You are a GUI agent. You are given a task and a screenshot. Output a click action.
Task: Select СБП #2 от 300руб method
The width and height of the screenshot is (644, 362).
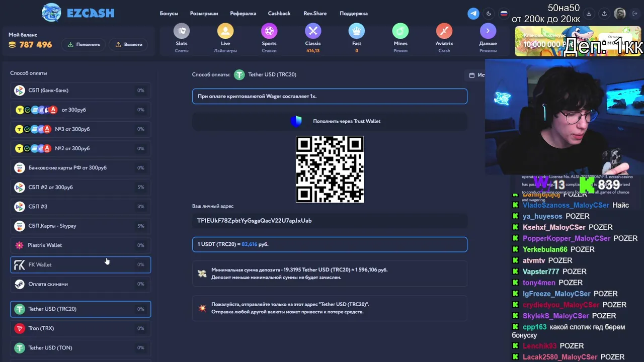pos(80,187)
